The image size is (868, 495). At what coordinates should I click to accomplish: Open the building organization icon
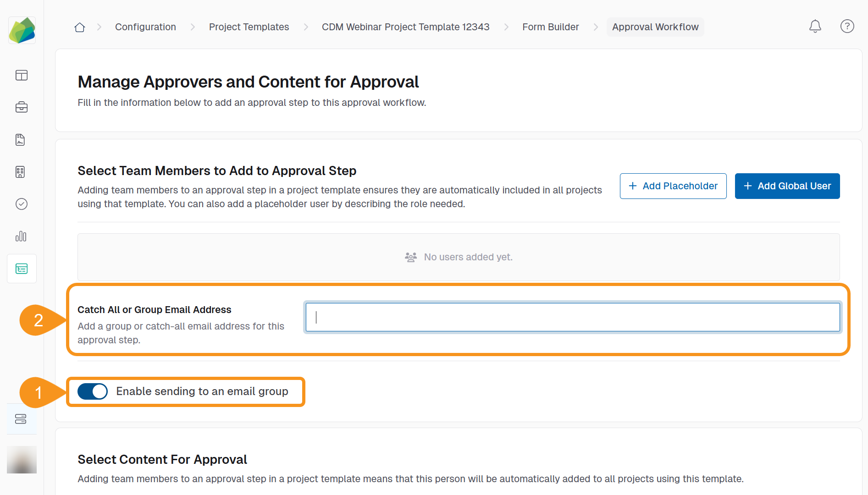[x=22, y=172]
